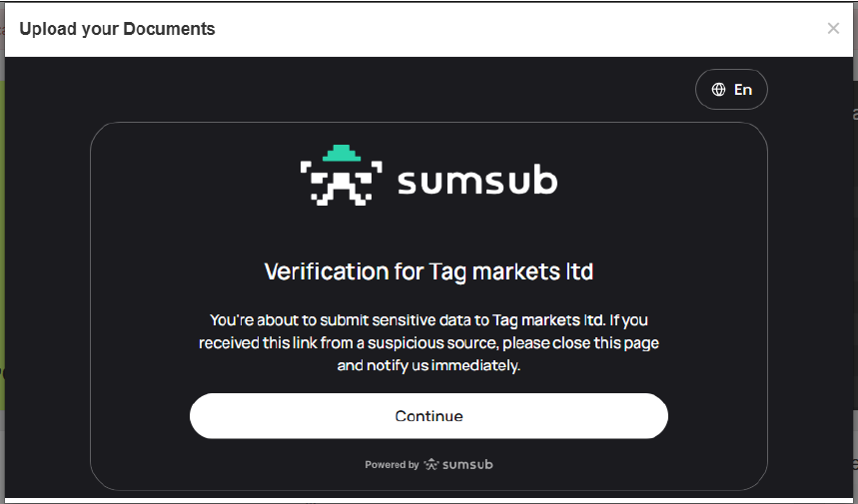Click the small Sumsub icon in the footer
Image resolution: width=858 pixels, height=504 pixels.
(430, 464)
